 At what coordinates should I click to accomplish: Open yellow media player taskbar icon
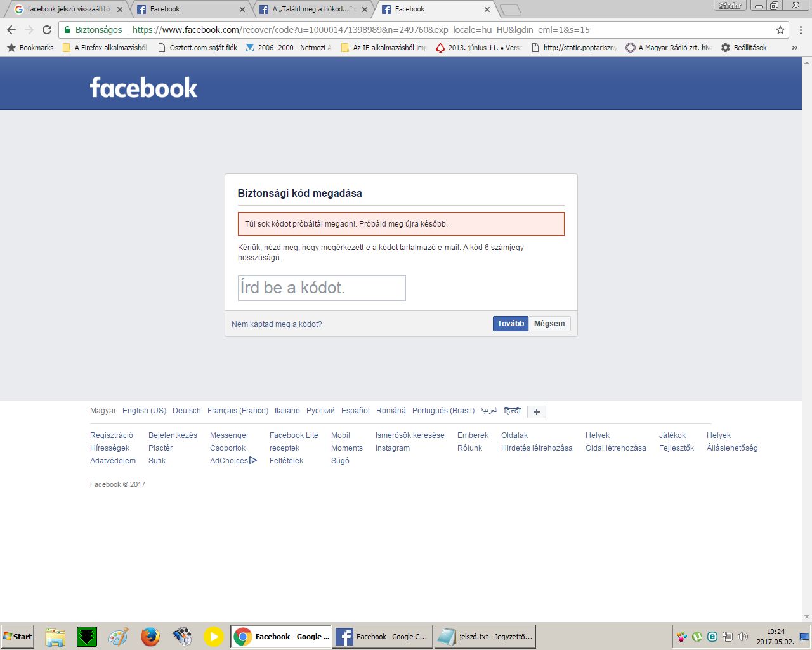[214, 637]
